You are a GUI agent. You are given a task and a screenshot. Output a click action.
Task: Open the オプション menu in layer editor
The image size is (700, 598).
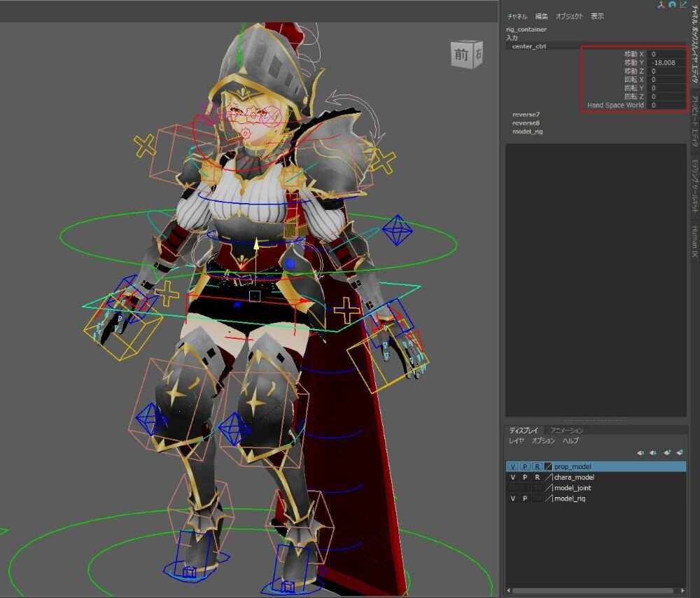pyautogui.click(x=543, y=441)
